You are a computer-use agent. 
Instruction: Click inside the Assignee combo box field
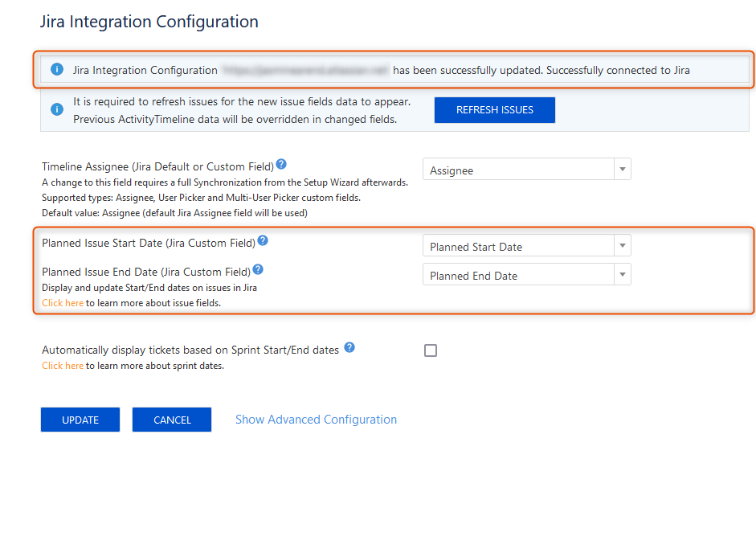point(514,169)
